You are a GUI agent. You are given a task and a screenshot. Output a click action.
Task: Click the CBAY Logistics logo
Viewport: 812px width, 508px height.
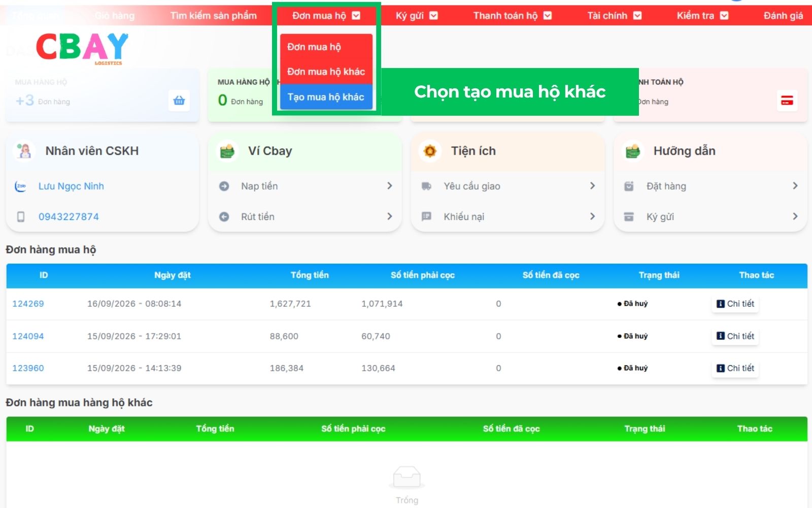[x=82, y=48]
